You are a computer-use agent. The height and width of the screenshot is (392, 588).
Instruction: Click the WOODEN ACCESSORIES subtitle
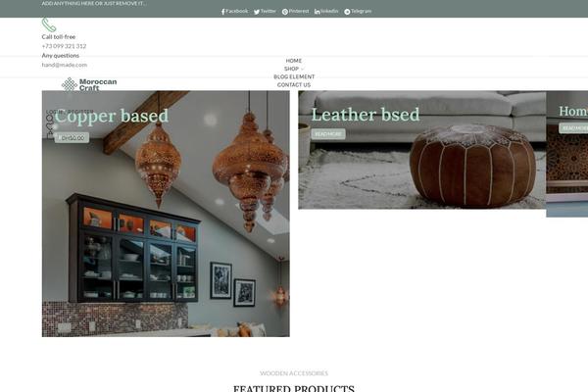click(x=294, y=373)
